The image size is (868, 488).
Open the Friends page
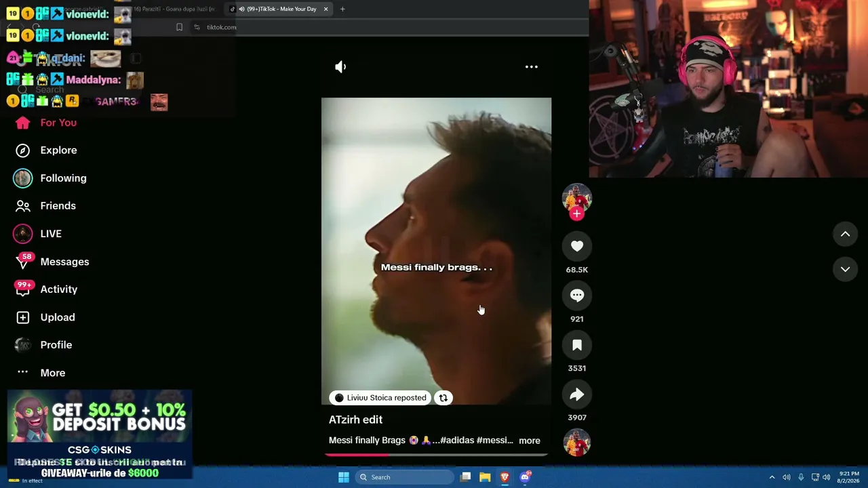(x=45, y=206)
